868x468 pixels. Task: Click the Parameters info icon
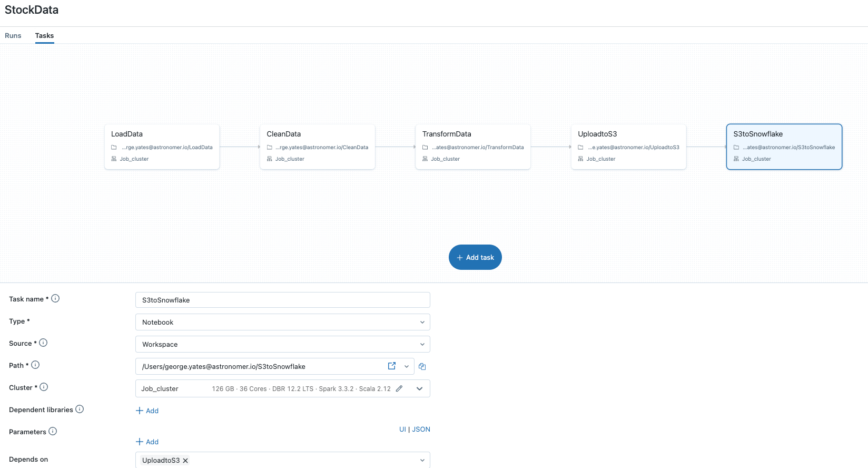click(x=53, y=431)
